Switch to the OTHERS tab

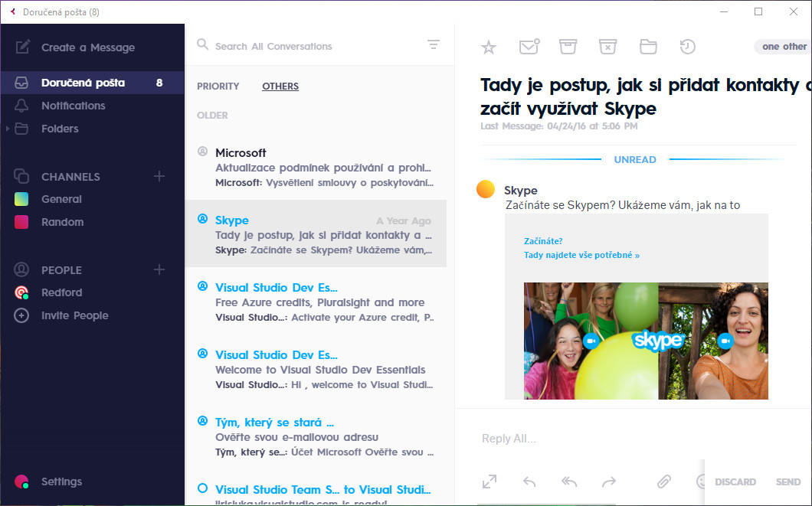[x=280, y=87]
